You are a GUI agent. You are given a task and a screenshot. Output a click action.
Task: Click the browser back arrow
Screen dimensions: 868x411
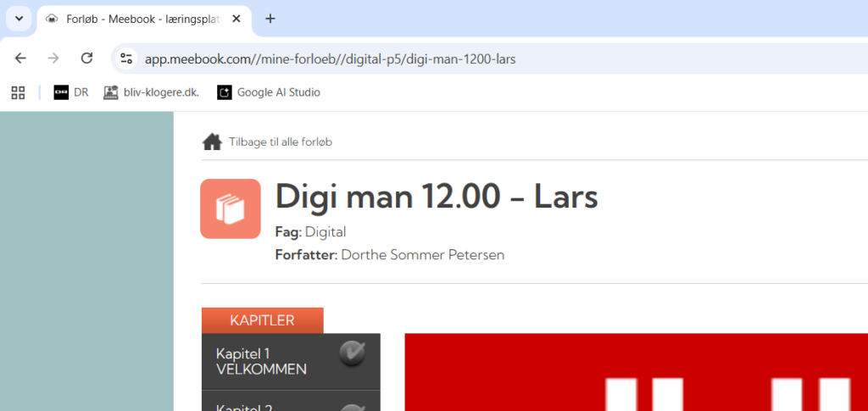[x=20, y=58]
